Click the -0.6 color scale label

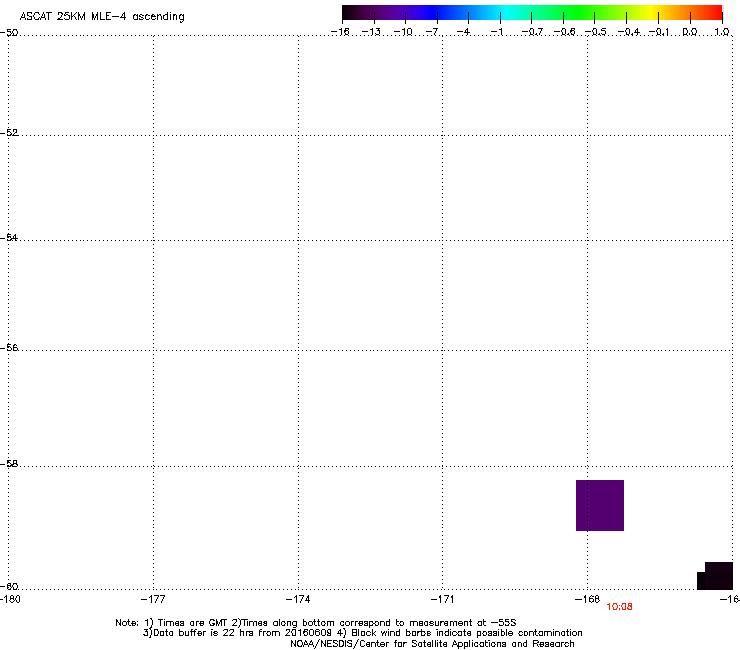[564, 32]
